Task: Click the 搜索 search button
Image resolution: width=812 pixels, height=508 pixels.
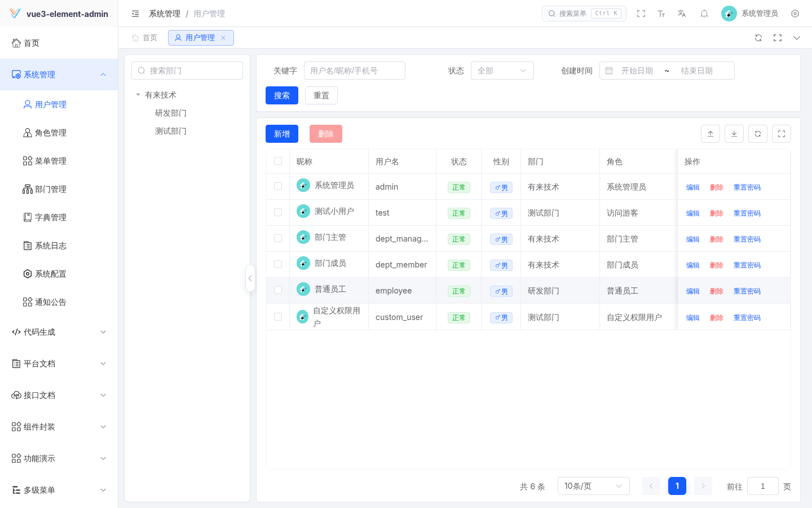Action: tap(282, 95)
